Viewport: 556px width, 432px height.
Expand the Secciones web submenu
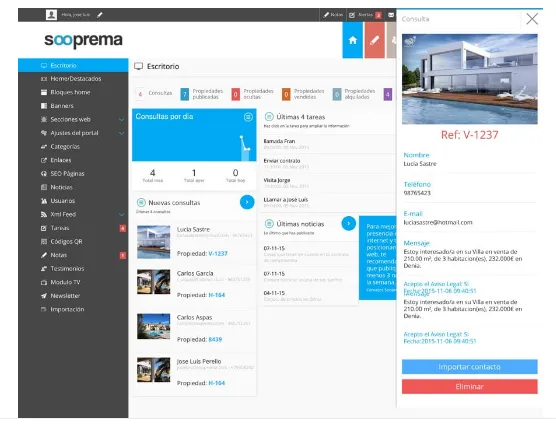point(121,120)
